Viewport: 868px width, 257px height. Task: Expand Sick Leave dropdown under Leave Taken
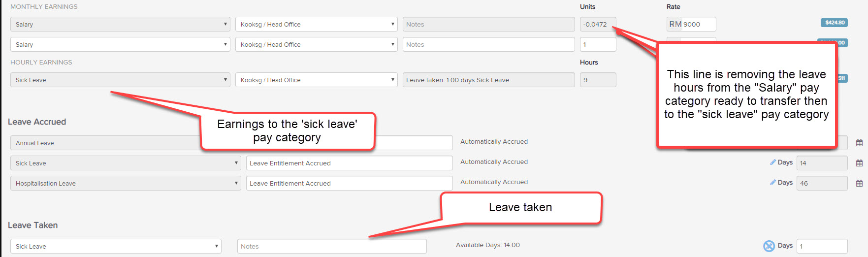point(116,246)
